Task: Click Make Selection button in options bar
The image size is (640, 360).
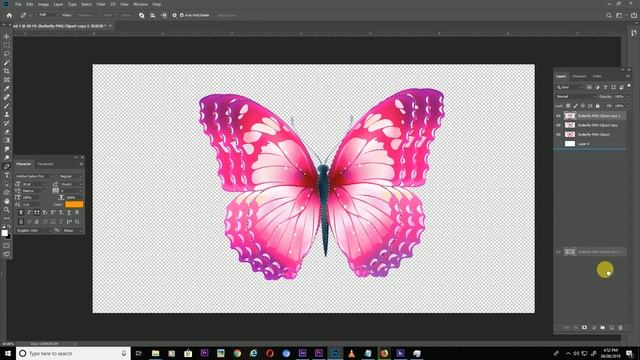Action: (85, 15)
